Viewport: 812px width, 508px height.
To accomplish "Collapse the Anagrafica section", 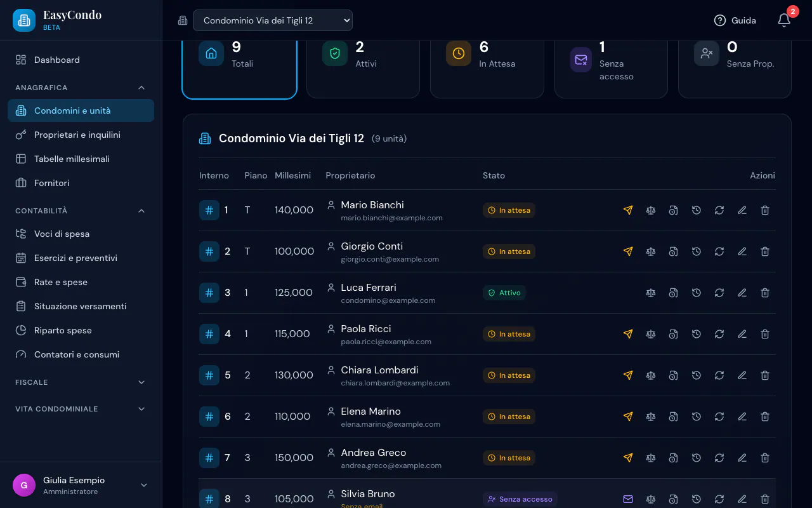I will (81, 88).
